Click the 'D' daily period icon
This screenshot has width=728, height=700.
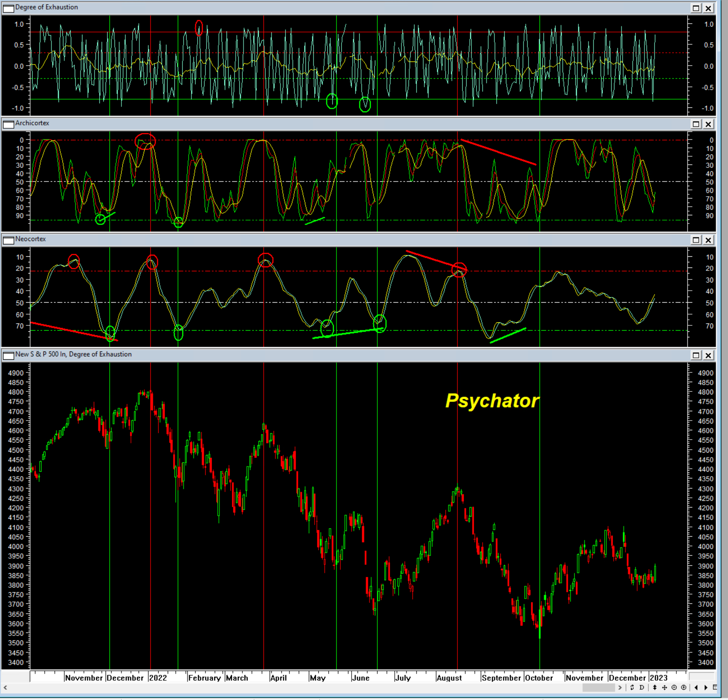click(642, 687)
